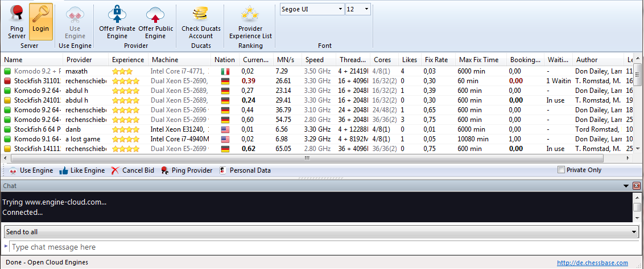Open the font size 12 dropdown
Viewport: 644px width, 269px height.
(x=366, y=9)
